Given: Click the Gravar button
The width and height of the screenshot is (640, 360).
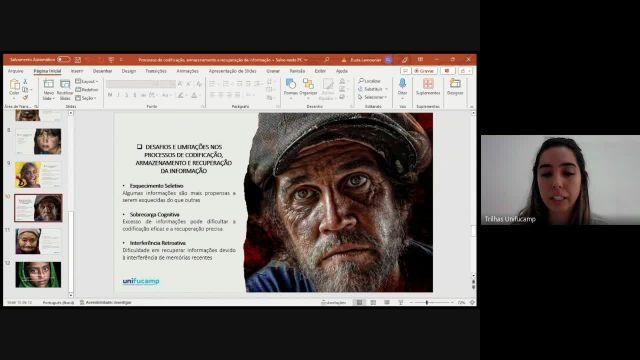Looking at the screenshot, I should click(424, 71).
